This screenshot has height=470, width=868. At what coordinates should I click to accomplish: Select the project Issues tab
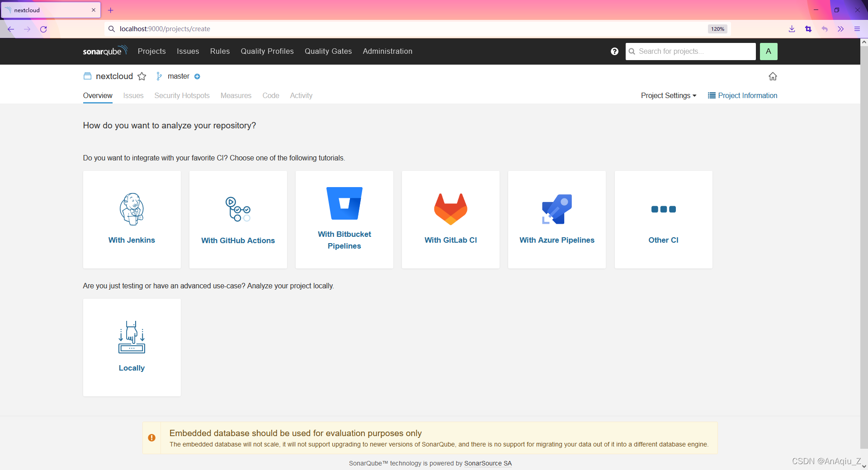(x=133, y=95)
